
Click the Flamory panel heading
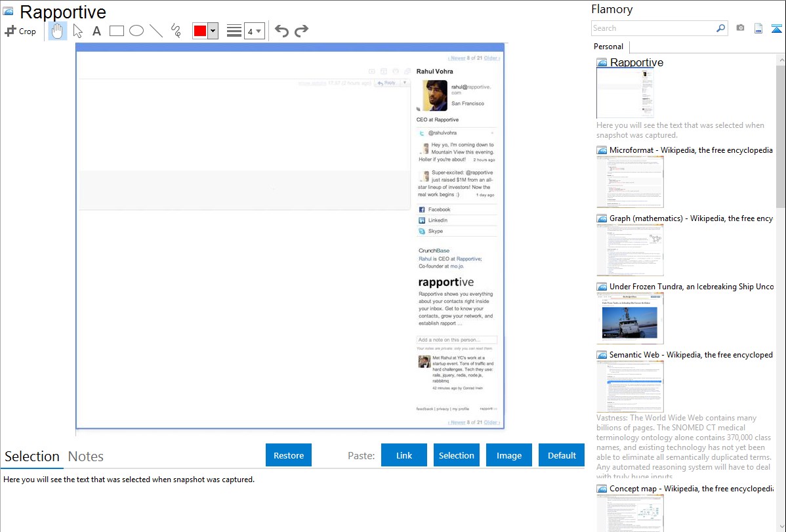611,9
